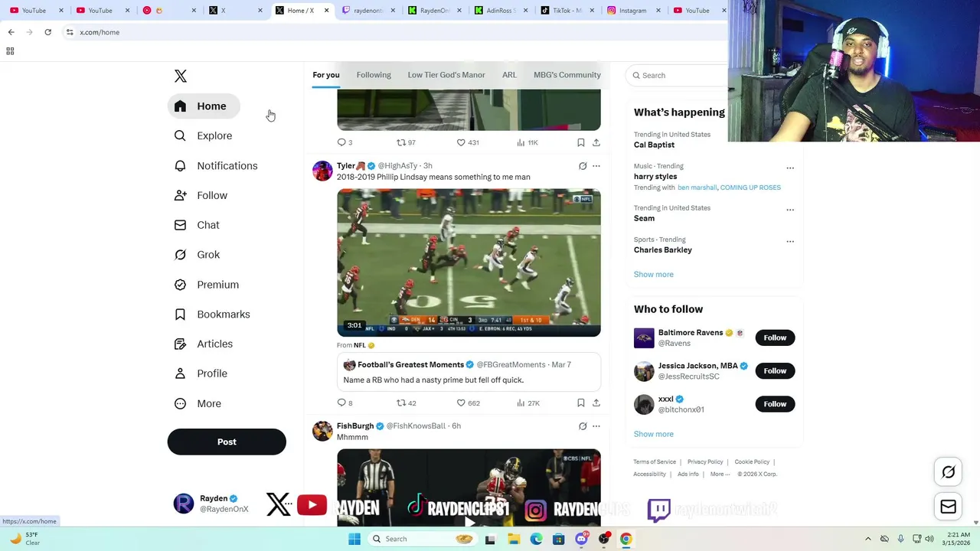Expand the More menu in sidebar
This screenshot has width=980, height=551.
198,403
